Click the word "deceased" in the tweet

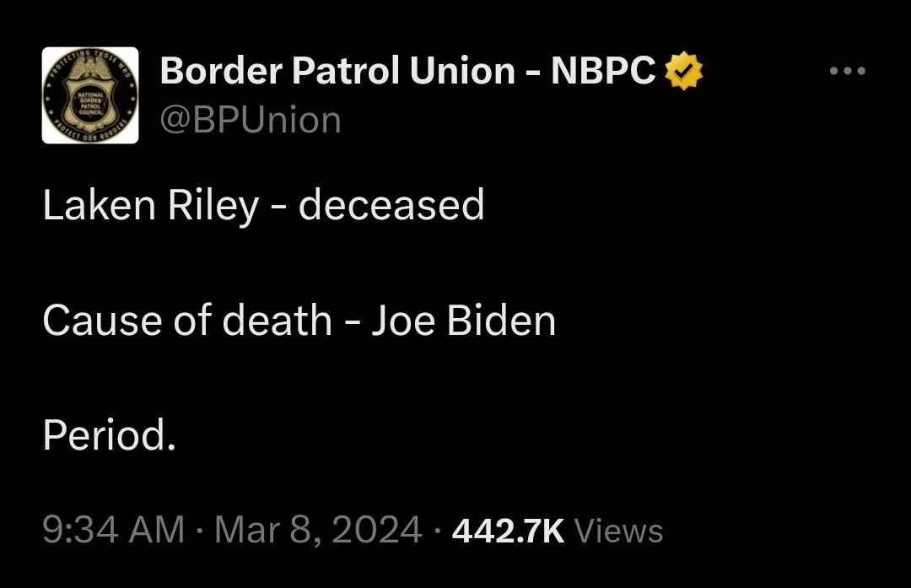[391, 207]
